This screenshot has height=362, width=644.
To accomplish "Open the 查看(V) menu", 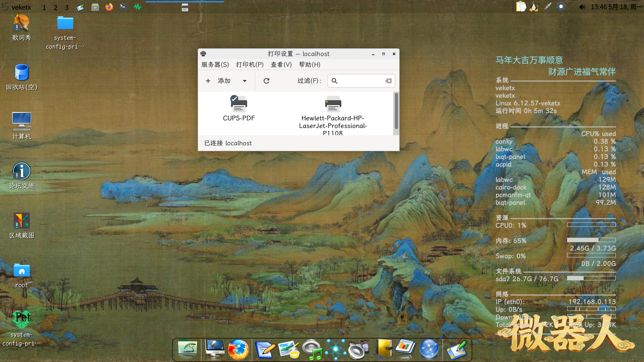I will click(281, 64).
